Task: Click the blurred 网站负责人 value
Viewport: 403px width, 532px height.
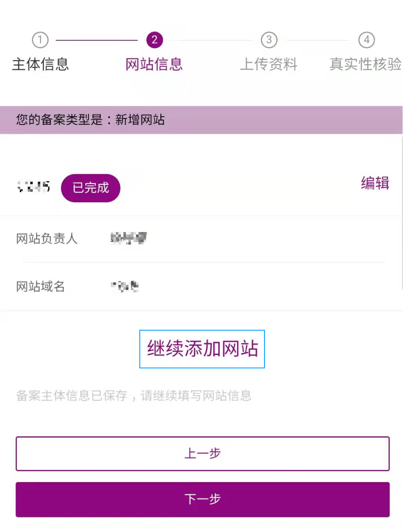Action: [x=128, y=238]
